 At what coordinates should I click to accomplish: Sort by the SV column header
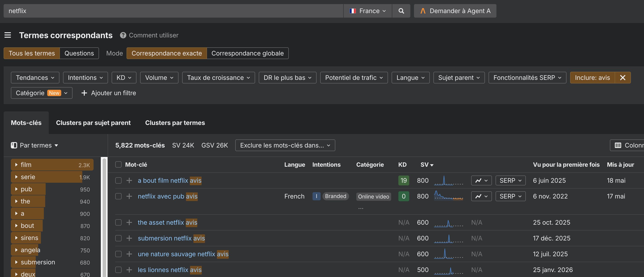[427, 164]
